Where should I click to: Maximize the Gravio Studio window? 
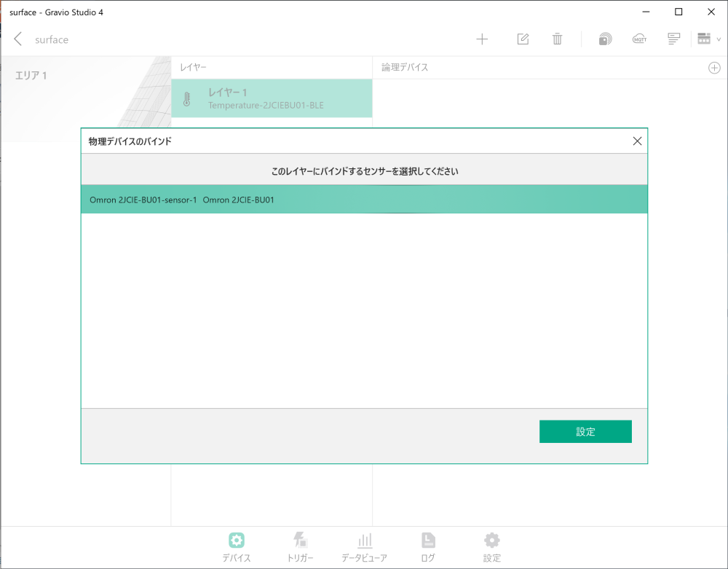pyautogui.click(x=678, y=12)
